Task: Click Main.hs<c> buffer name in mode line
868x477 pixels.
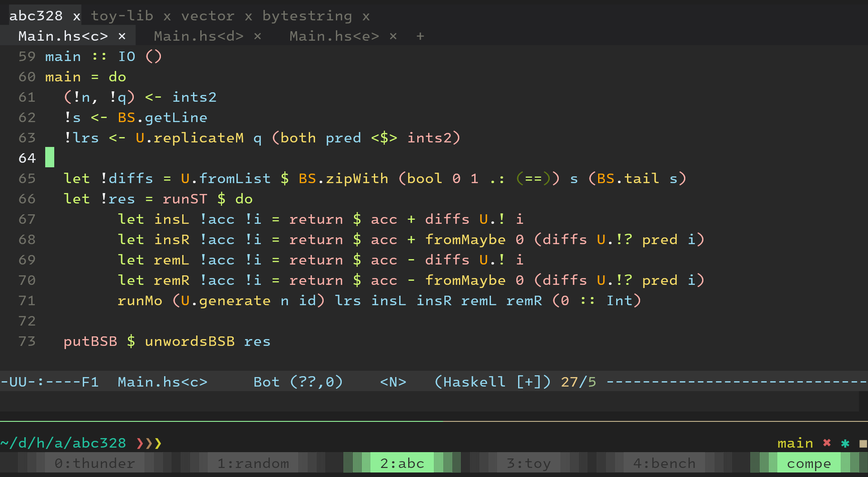Action: (x=163, y=382)
